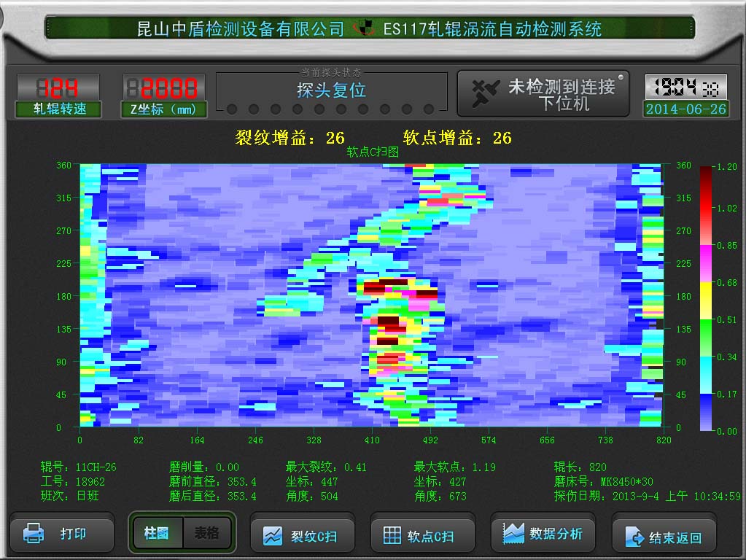Click the 轧辊转速 speed readout display
Image resolution: width=746 pixels, height=560 pixels.
58,88
